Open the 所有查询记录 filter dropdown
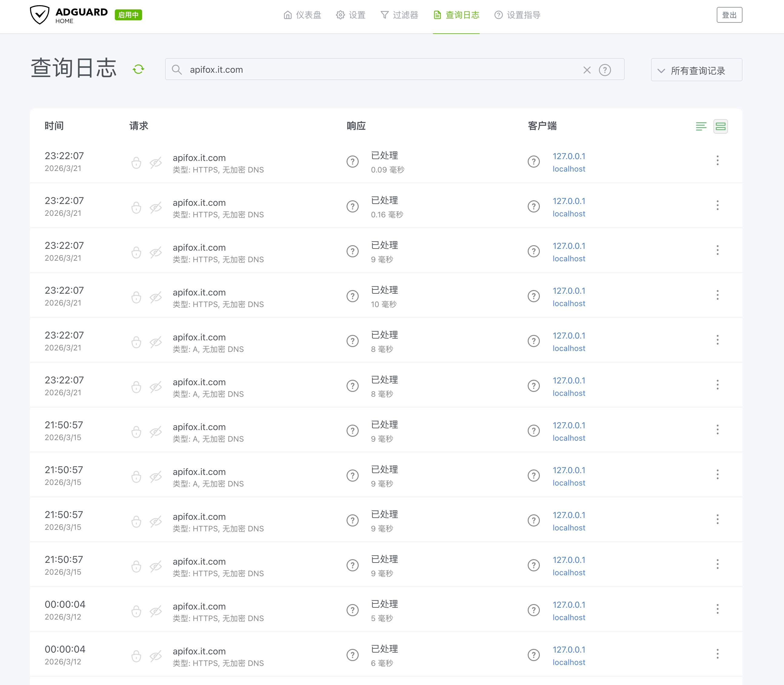784x685 pixels. coord(696,70)
